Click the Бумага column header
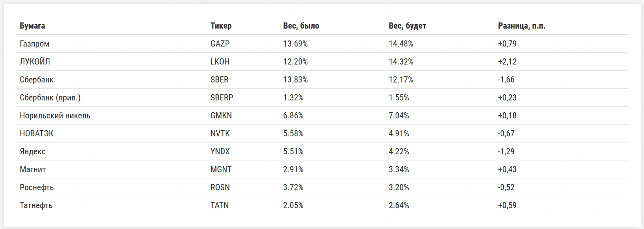644x229 pixels. click(32, 26)
